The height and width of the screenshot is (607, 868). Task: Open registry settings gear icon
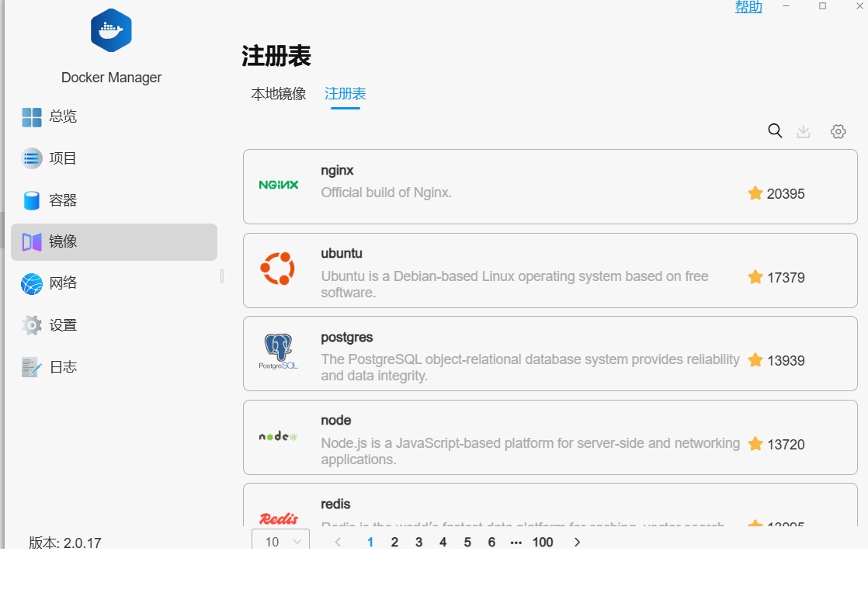838,132
